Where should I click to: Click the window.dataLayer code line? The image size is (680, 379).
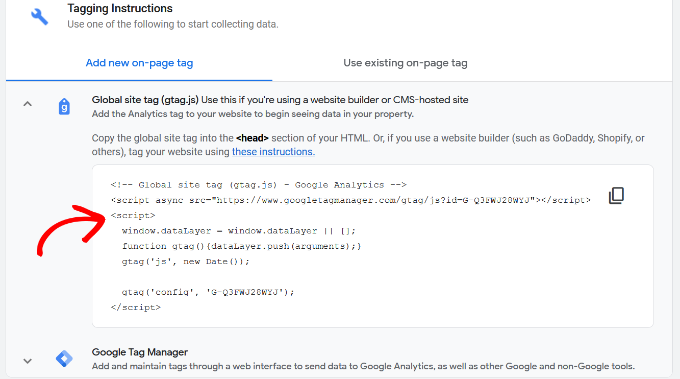239,231
